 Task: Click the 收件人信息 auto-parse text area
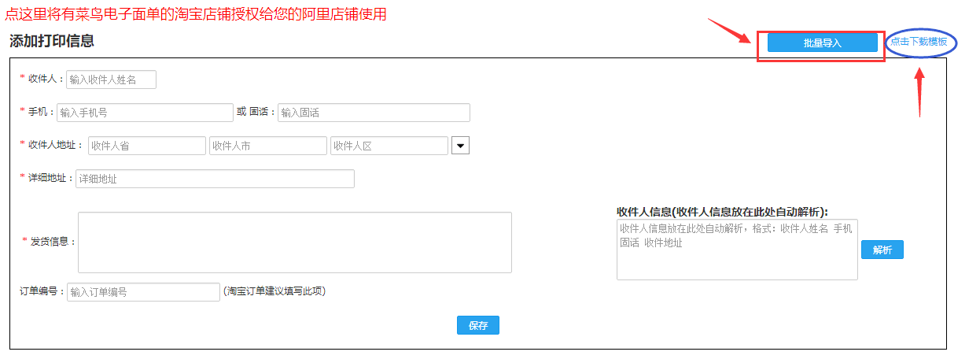point(736,250)
